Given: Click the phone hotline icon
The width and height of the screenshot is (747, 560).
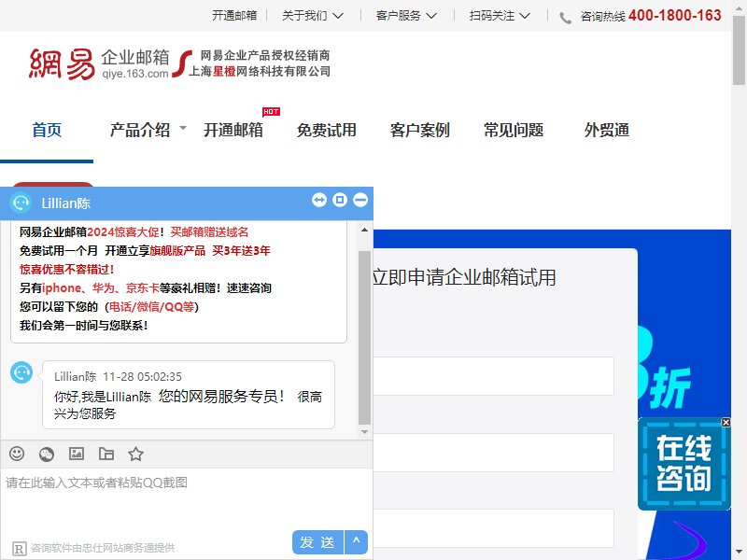Looking at the screenshot, I should pyautogui.click(x=565, y=18).
